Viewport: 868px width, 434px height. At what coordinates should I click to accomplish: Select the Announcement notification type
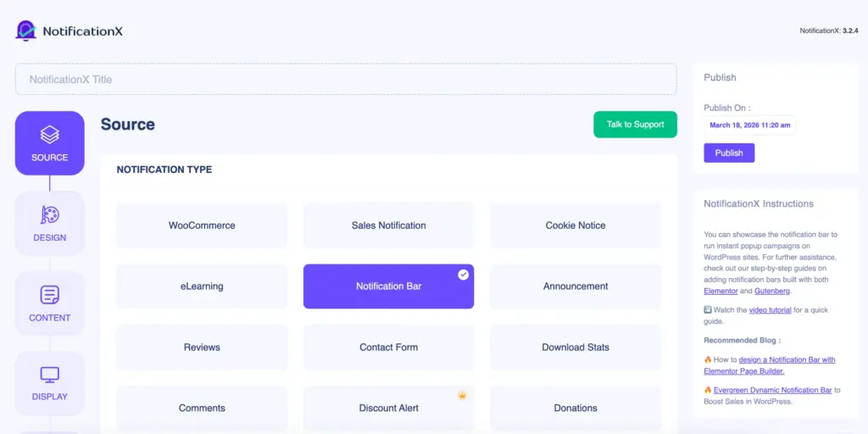(x=576, y=287)
